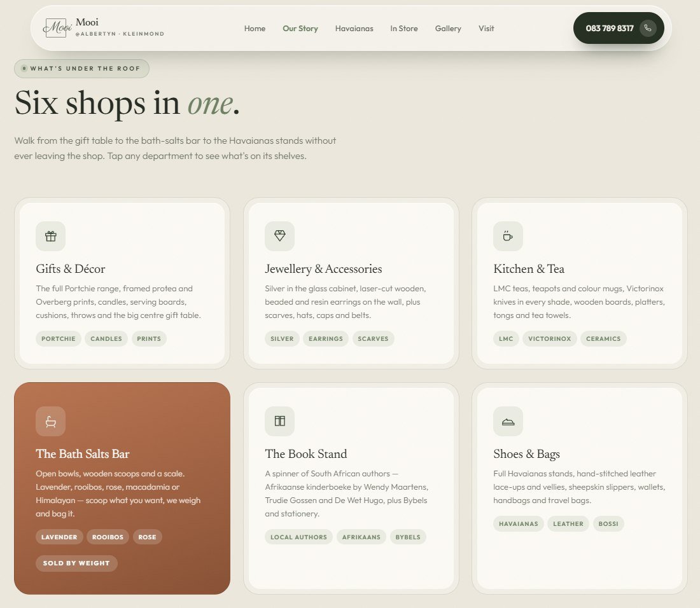
Task: Click the VICTORINOX tag
Action: 550,338
